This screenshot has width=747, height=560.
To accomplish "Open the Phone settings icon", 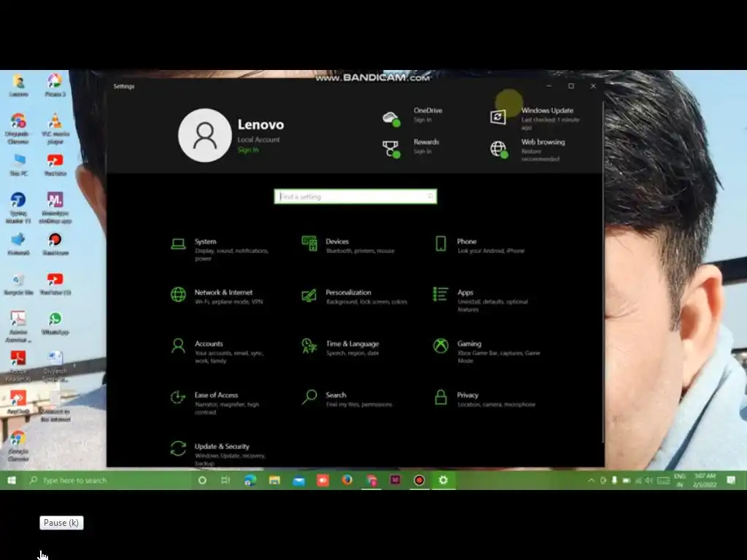I will [x=441, y=244].
